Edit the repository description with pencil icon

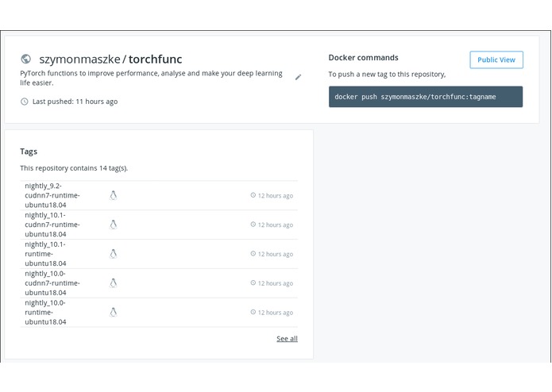298,77
